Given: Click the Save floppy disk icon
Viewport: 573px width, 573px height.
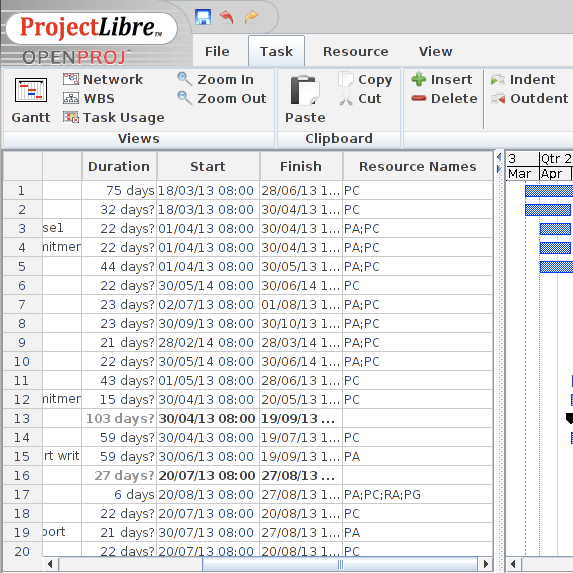Looking at the screenshot, I should (203, 17).
